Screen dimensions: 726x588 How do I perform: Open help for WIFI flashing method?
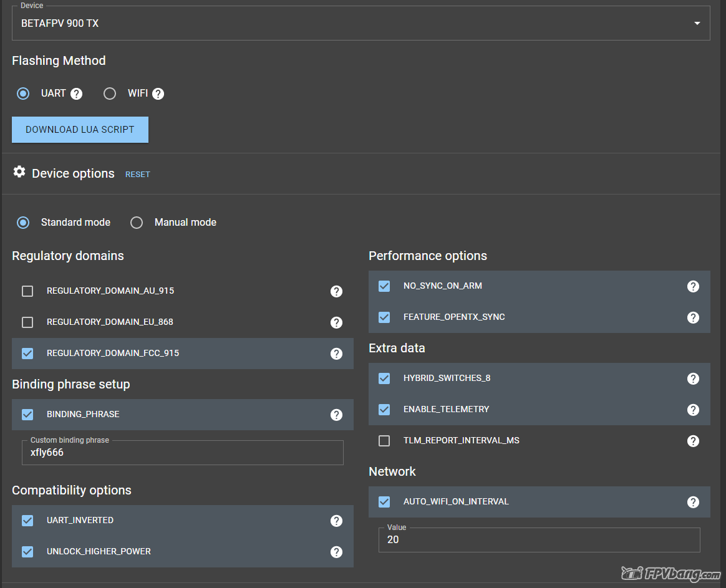tap(158, 94)
